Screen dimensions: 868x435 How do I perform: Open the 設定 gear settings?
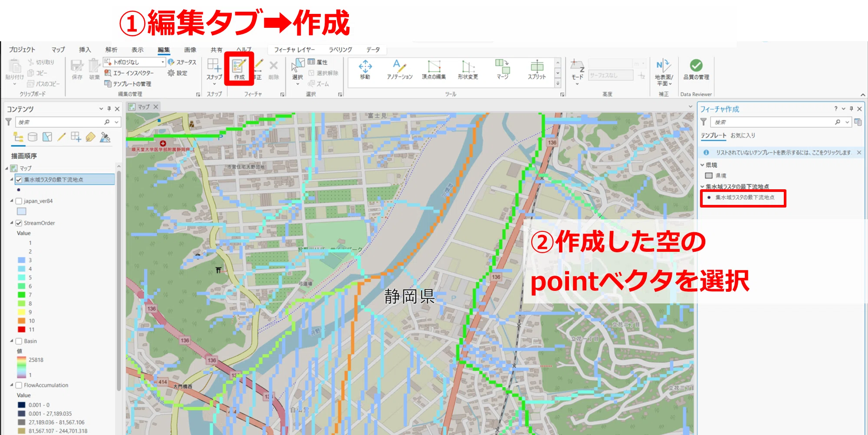(178, 73)
